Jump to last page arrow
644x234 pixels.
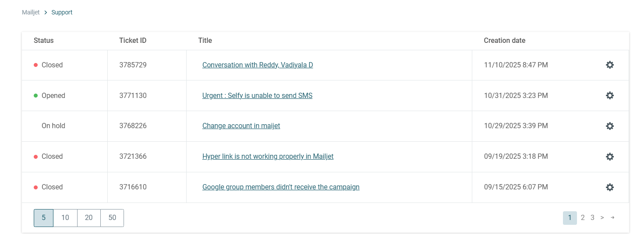[x=612, y=218]
